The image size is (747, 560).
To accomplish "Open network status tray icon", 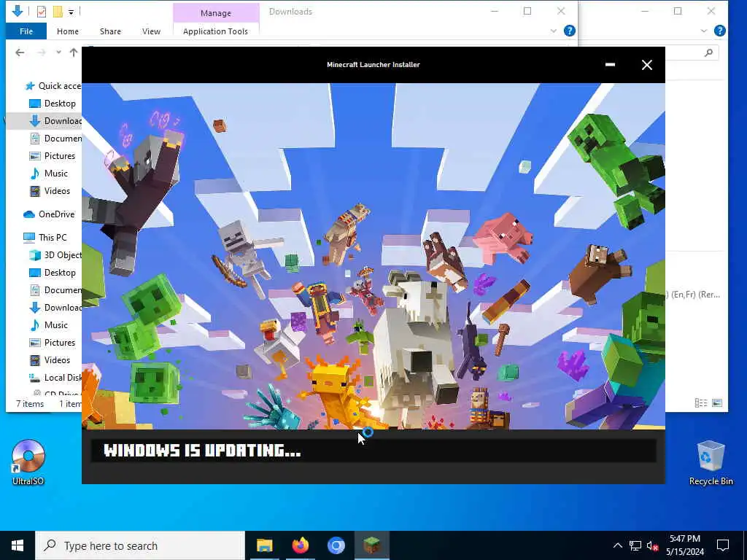I will click(635, 545).
